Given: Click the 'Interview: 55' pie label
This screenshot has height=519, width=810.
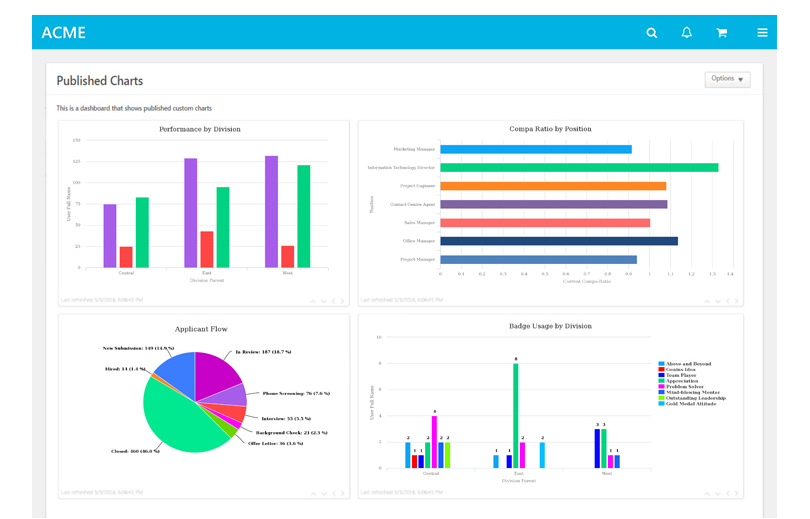Looking at the screenshot, I should click(x=286, y=419).
